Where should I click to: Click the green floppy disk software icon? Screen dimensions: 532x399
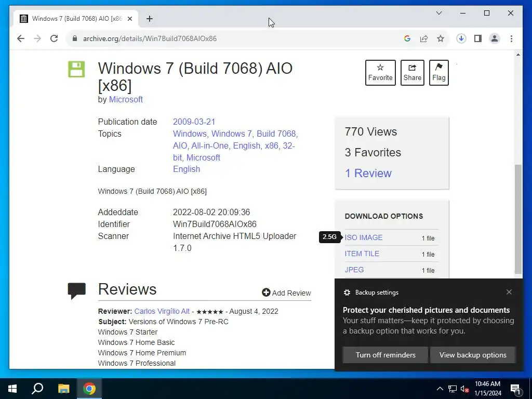[x=76, y=69]
